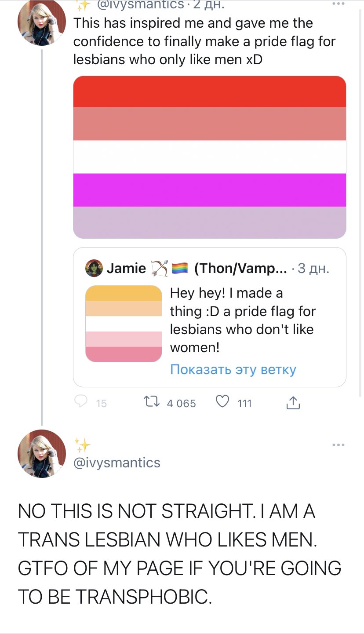Viewport: 364px width, 634px height.
Task: Tap the reply speech bubble icon
Action: tap(81, 401)
